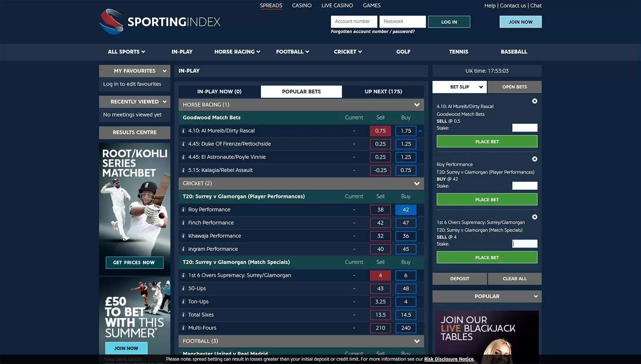
Task: Open info icon for Duke Of Firenze/Pettochside
Action: 183,144
